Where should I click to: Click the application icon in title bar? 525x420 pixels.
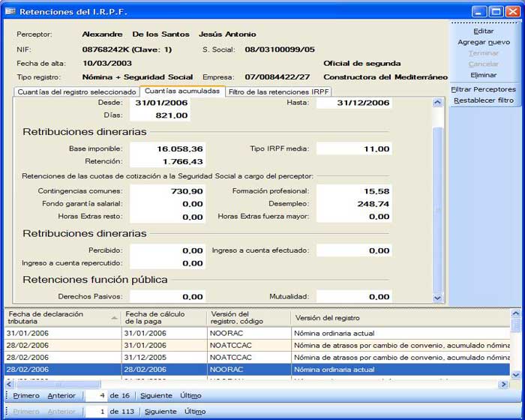click(10, 12)
